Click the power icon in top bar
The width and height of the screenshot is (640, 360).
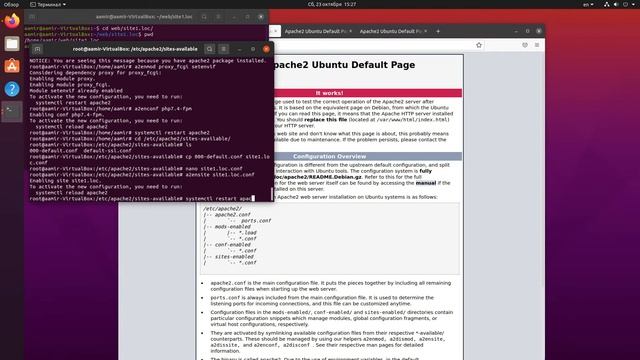pyautogui.click(x=625, y=4)
